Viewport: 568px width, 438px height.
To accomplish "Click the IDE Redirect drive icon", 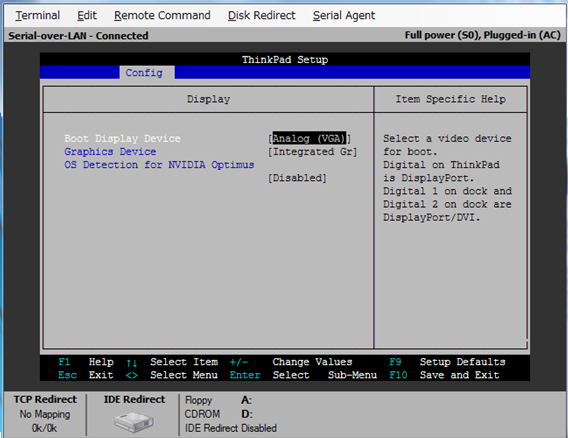I will click(x=133, y=422).
